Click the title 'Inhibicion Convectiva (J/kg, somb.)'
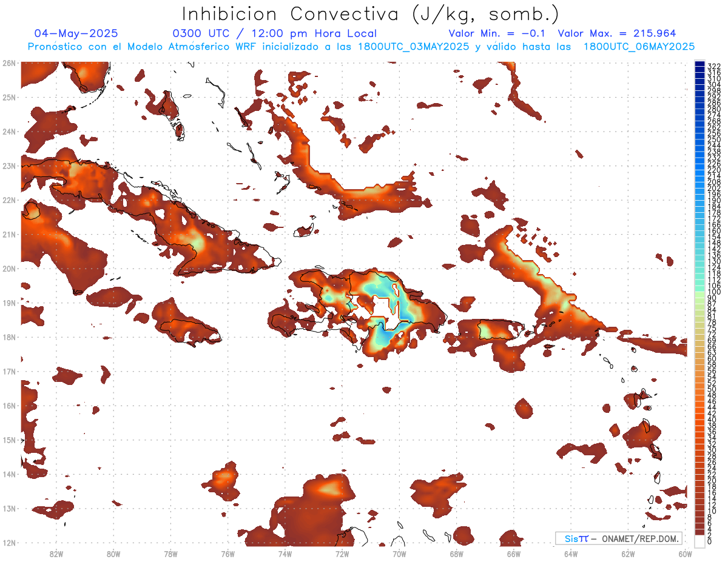728x562 pixels. point(371,14)
